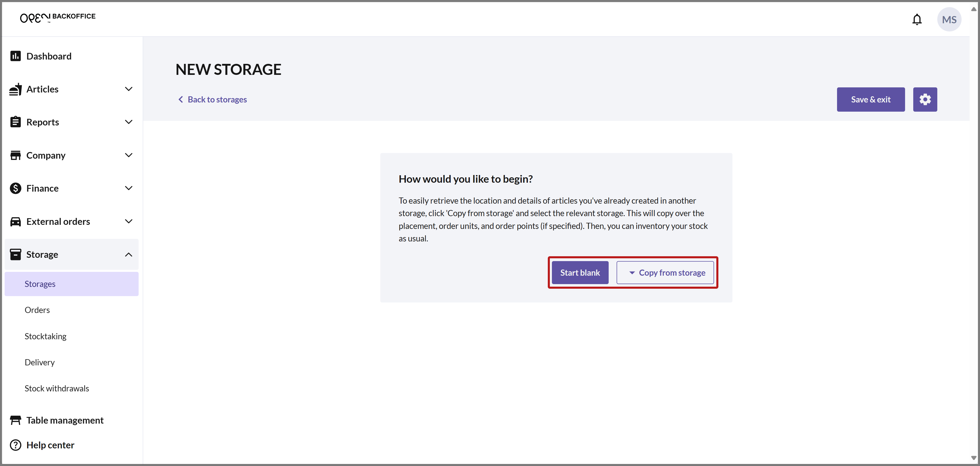The width and height of the screenshot is (980, 466).
Task: Click the Help center question mark icon
Action: (x=15, y=445)
